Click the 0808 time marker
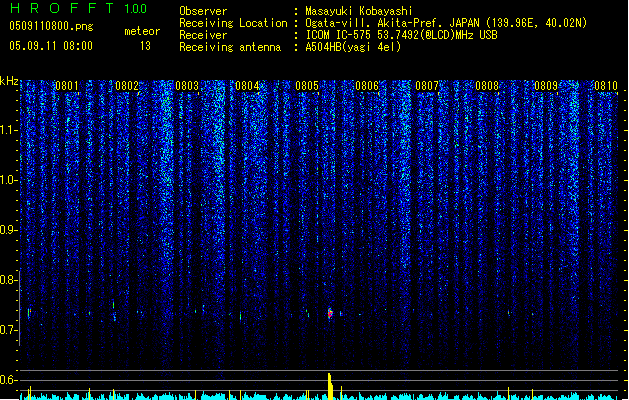The image size is (629, 400). pos(487,86)
